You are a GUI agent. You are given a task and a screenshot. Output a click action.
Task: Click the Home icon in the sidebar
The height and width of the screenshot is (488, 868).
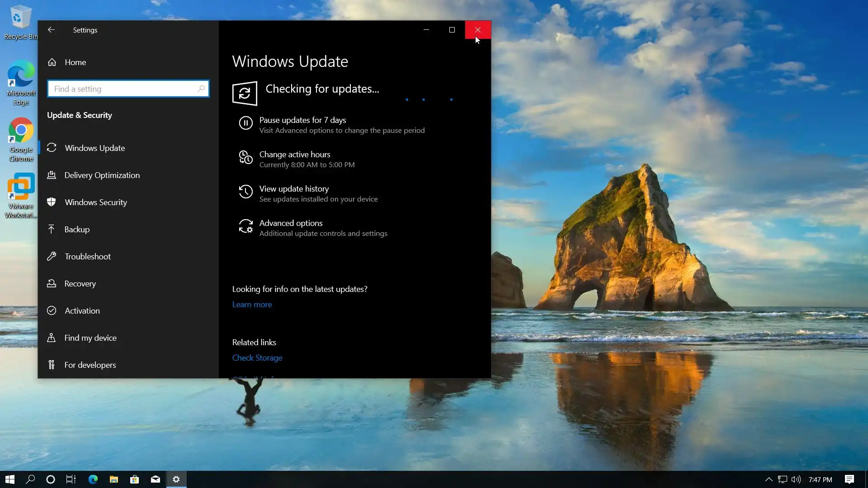point(52,62)
